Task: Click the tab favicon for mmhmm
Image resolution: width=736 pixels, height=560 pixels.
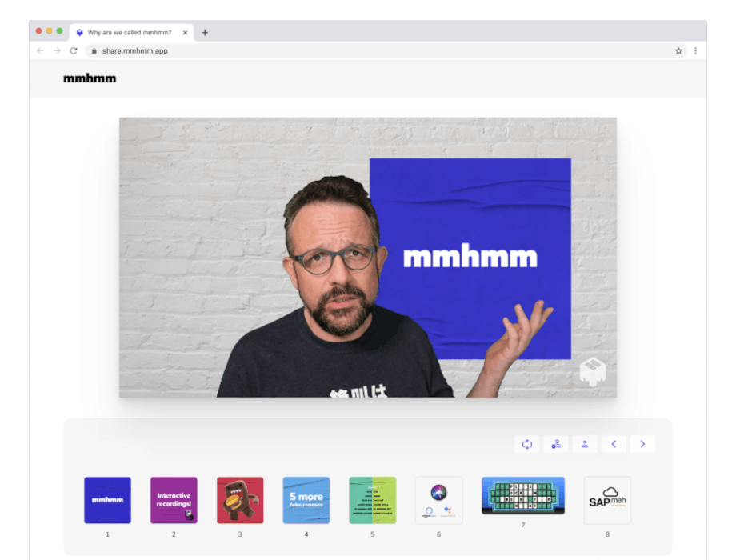Action: coord(80,32)
